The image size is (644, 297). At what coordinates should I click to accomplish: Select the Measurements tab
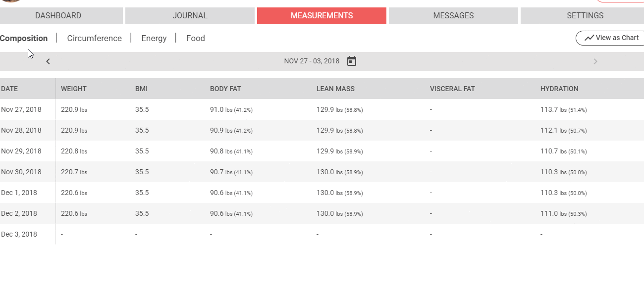click(322, 16)
